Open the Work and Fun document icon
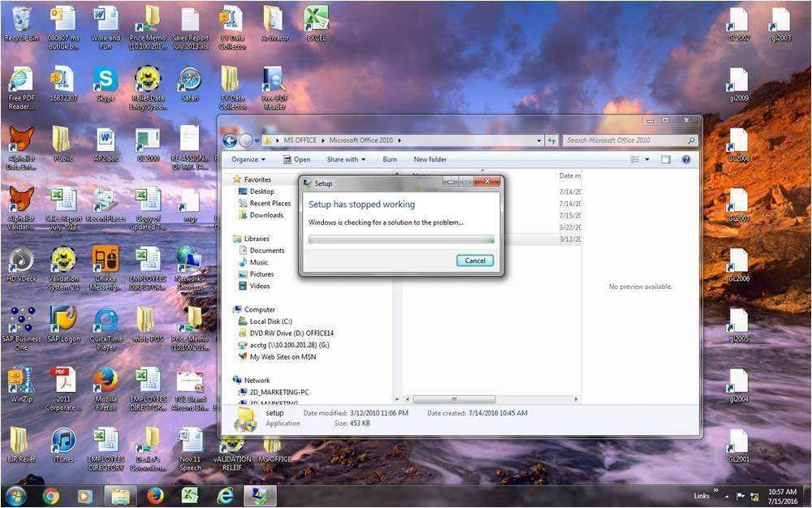 (x=106, y=27)
